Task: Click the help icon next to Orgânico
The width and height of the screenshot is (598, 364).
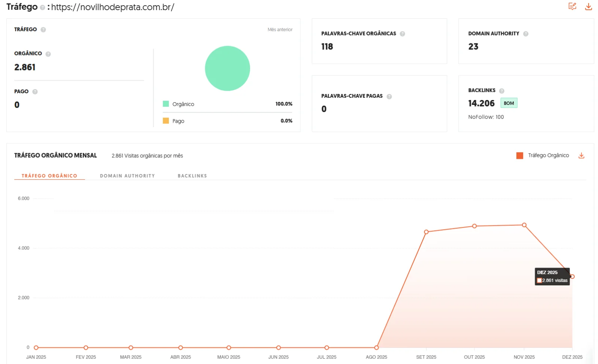Action: pos(48,54)
